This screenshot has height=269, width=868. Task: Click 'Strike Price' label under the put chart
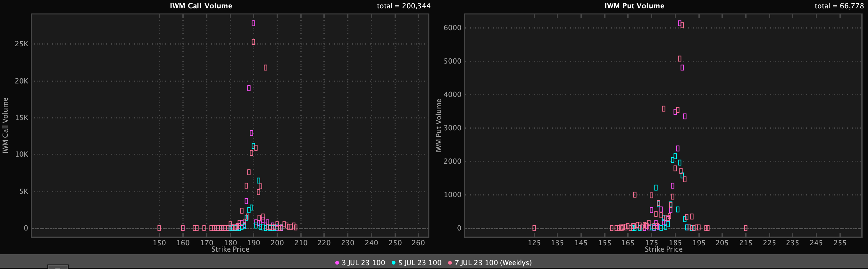664,249
